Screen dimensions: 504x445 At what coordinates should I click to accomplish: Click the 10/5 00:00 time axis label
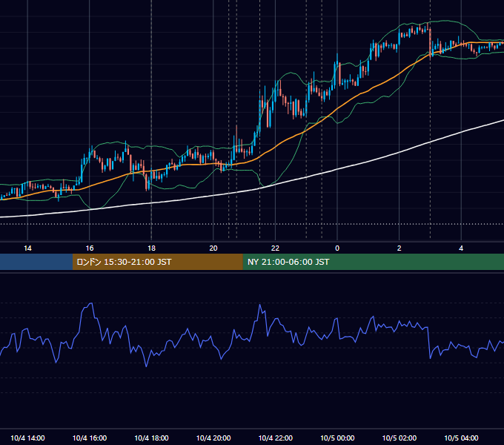pos(337,438)
